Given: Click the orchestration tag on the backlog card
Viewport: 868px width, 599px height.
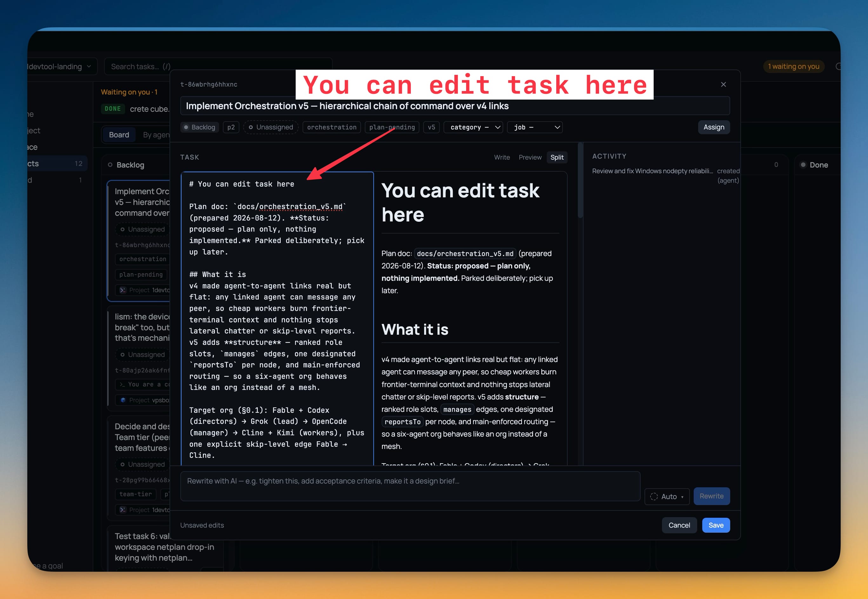Looking at the screenshot, I should click(x=142, y=259).
